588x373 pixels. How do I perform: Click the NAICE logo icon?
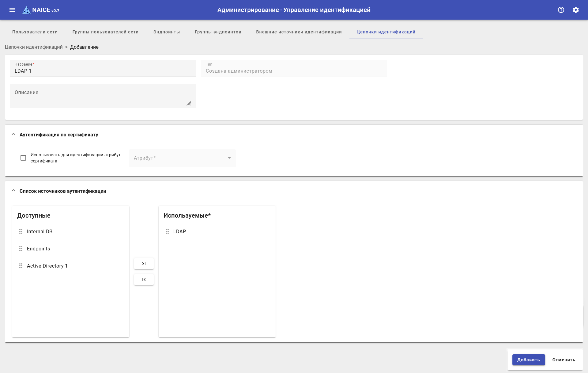pos(26,10)
